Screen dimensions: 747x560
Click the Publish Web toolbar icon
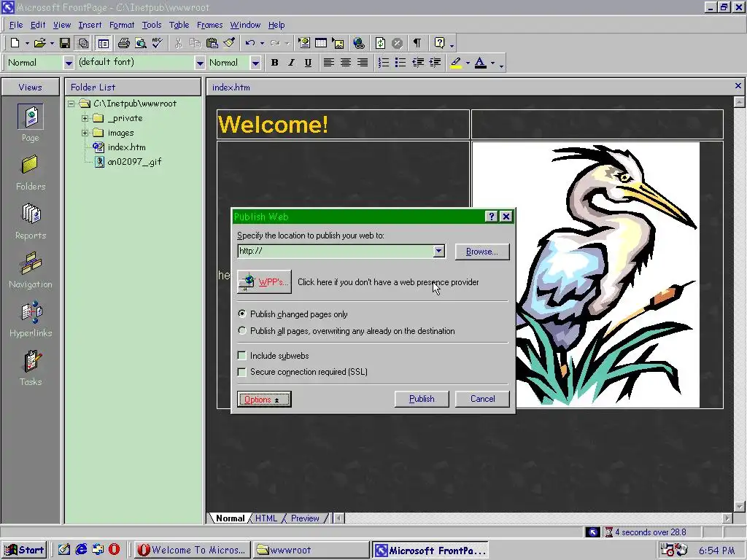click(x=83, y=43)
